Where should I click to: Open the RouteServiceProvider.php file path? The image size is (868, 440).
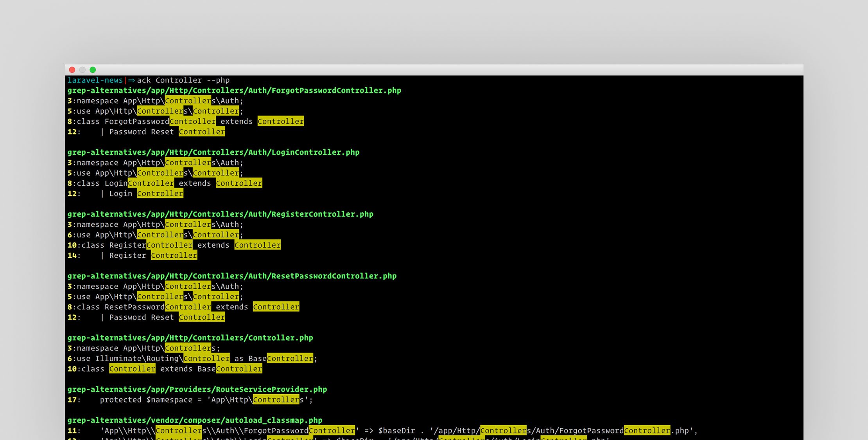(x=197, y=390)
